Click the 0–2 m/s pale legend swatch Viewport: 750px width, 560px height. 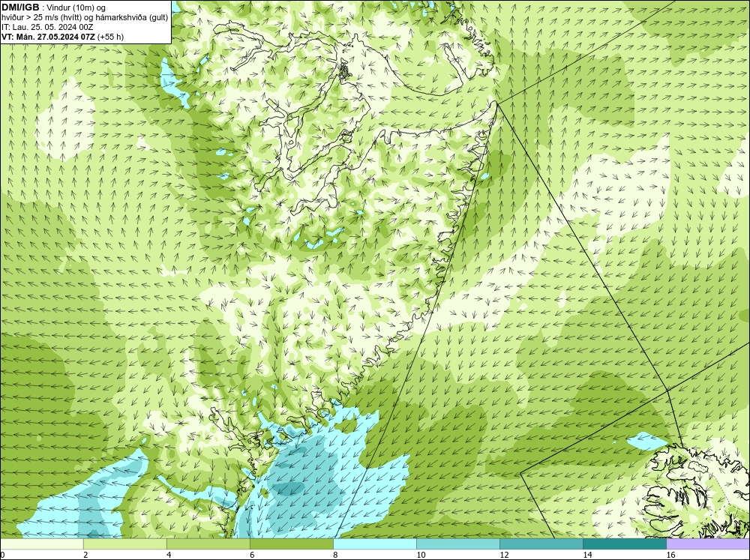pyautogui.click(x=42, y=544)
